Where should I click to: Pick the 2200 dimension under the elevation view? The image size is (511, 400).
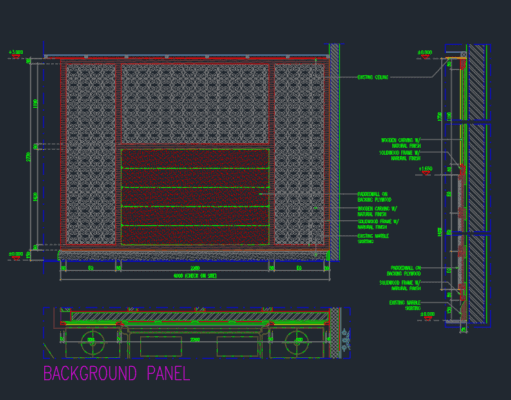coord(195,268)
